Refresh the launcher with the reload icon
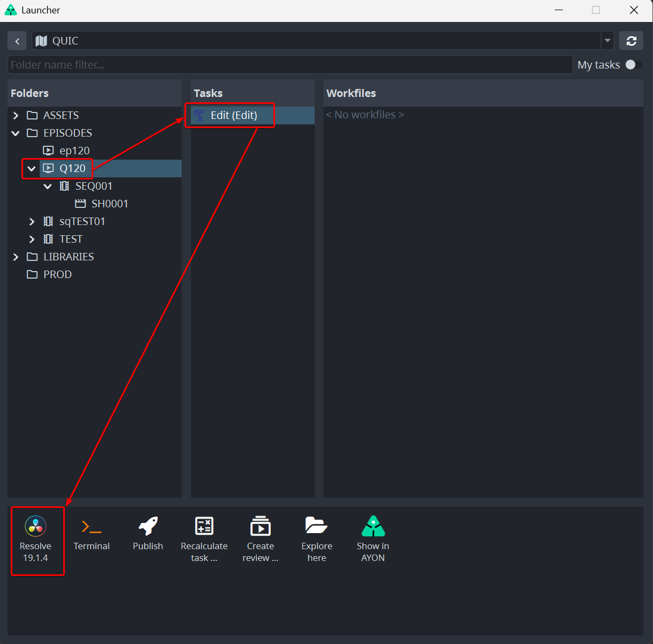The image size is (653, 644). (631, 41)
